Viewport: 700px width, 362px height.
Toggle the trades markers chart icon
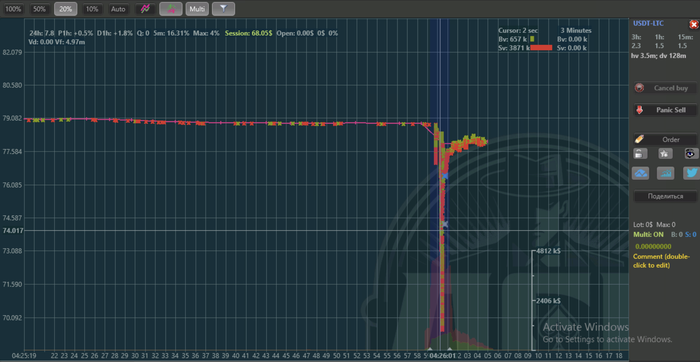pos(171,9)
